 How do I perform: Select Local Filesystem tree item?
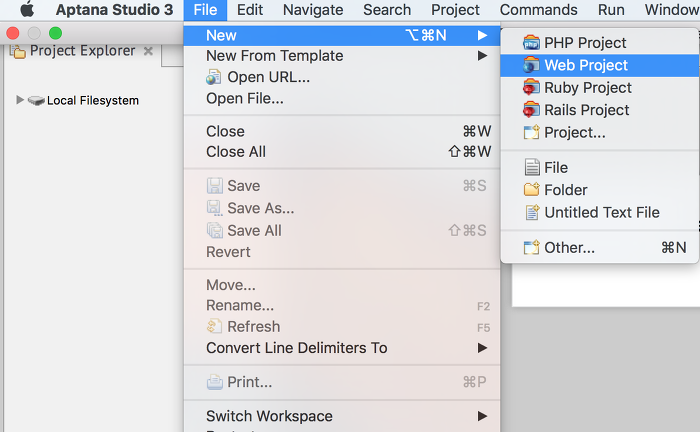93,100
